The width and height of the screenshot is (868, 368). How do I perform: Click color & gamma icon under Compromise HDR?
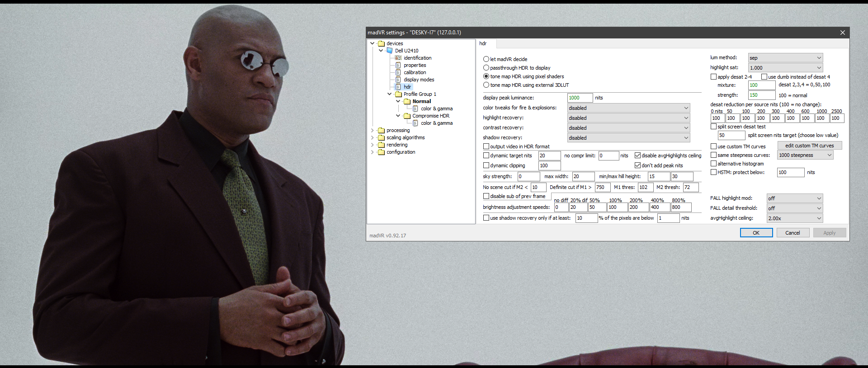coord(415,123)
